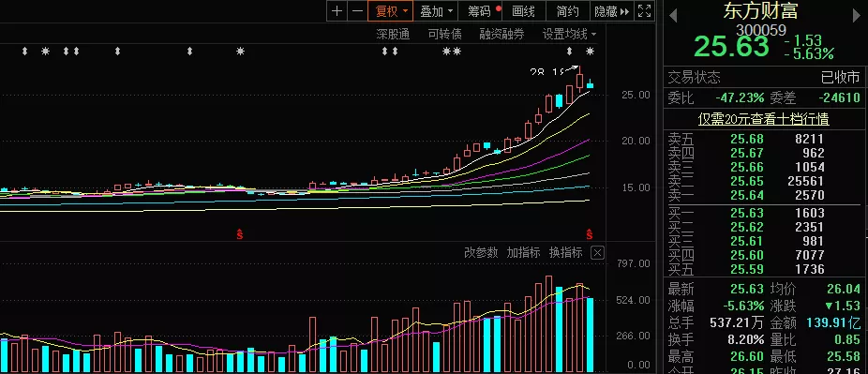Click the large price 25.63 header
Screen dimensions: 868x374
(731, 46)
